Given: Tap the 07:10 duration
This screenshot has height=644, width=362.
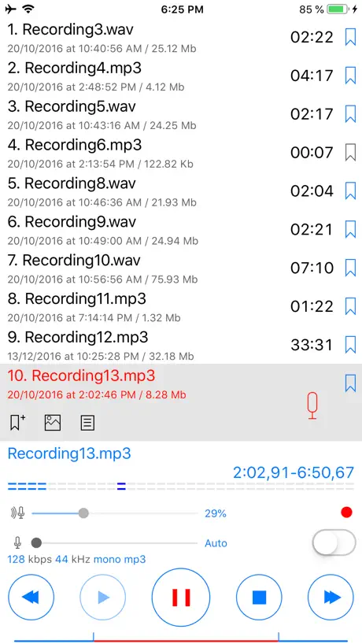Looking at the screenshot, I should pyautogui.click(x=312, y=268).
